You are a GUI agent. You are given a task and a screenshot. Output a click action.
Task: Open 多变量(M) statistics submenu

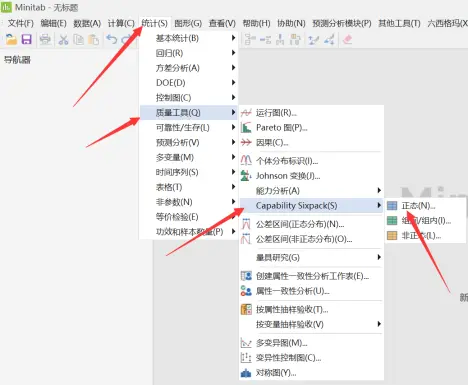click(x=188, y=157)
